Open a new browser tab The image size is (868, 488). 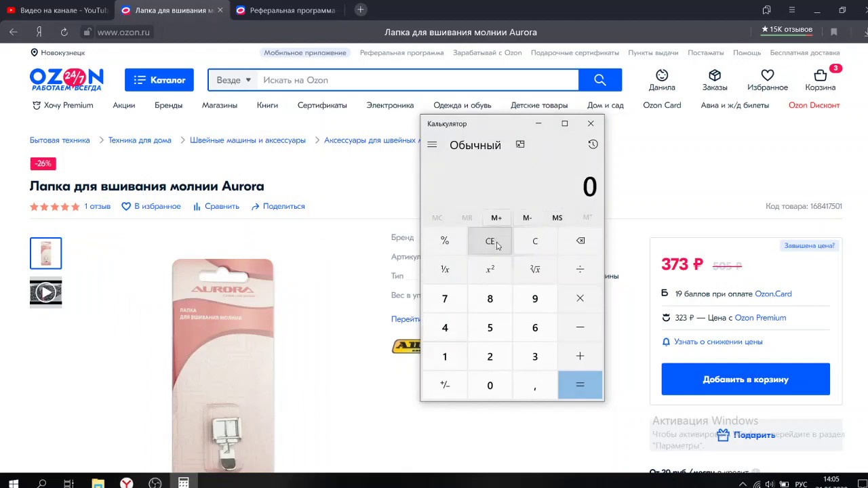(361, 9)
